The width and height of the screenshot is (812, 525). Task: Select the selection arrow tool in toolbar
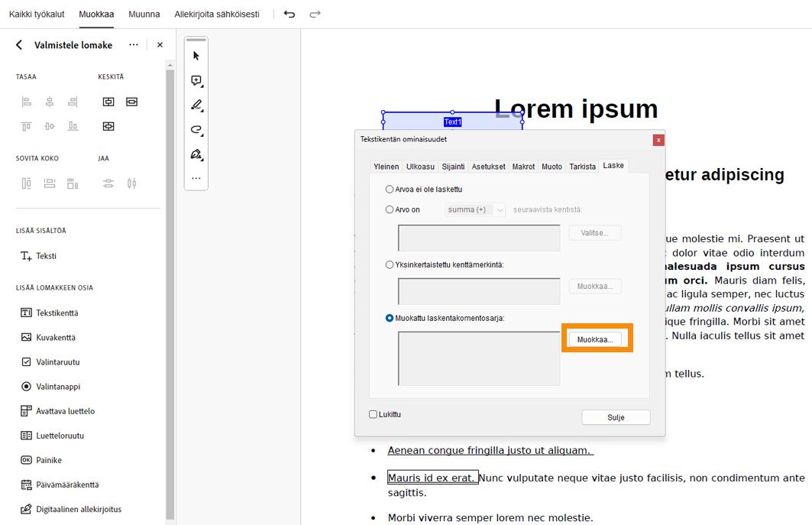[x=195, y=54]
